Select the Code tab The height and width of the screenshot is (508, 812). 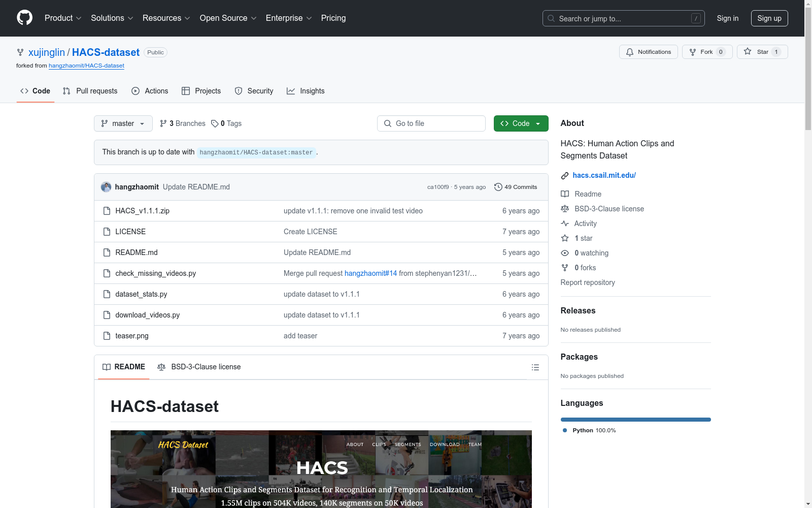coord(35,91)
